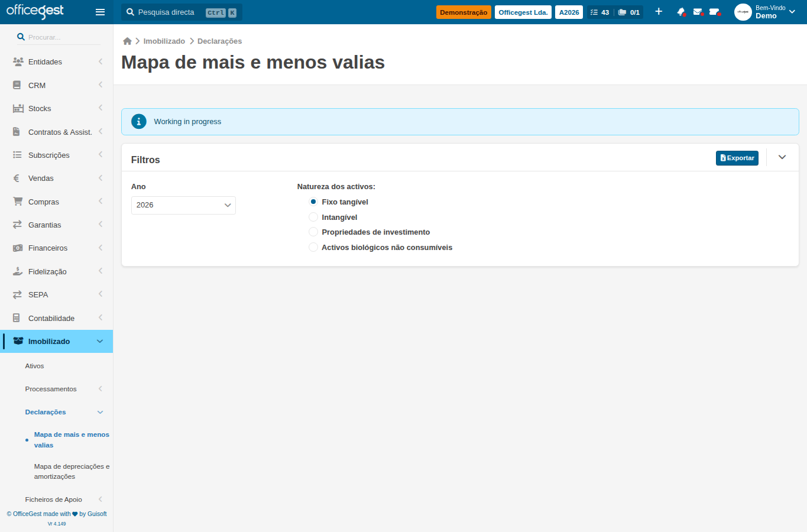Toggle the hamburger sidebar menu icon
Image resolution: width=807 pixels, height=532 pixels.
pos(100,12)
